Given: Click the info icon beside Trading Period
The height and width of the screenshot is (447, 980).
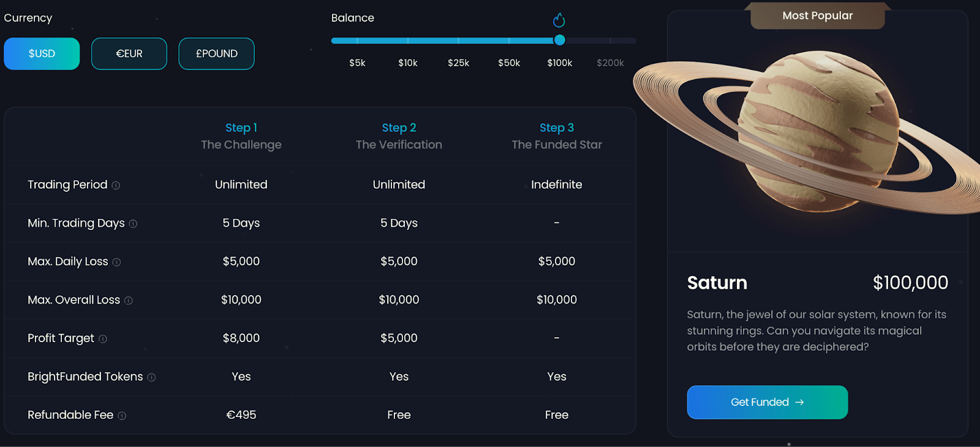Looking at the screenshot, I should [x=116, y=185].
